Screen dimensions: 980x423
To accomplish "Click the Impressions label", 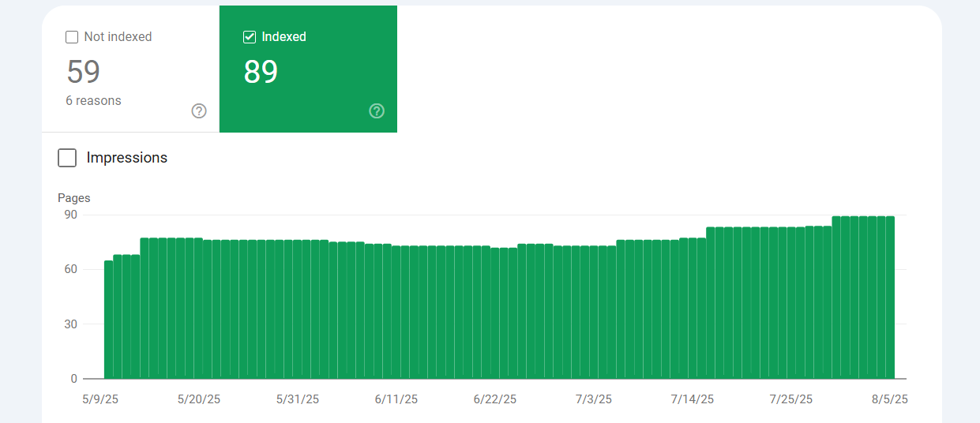I will pyautogui.click(x=127, y=158).
